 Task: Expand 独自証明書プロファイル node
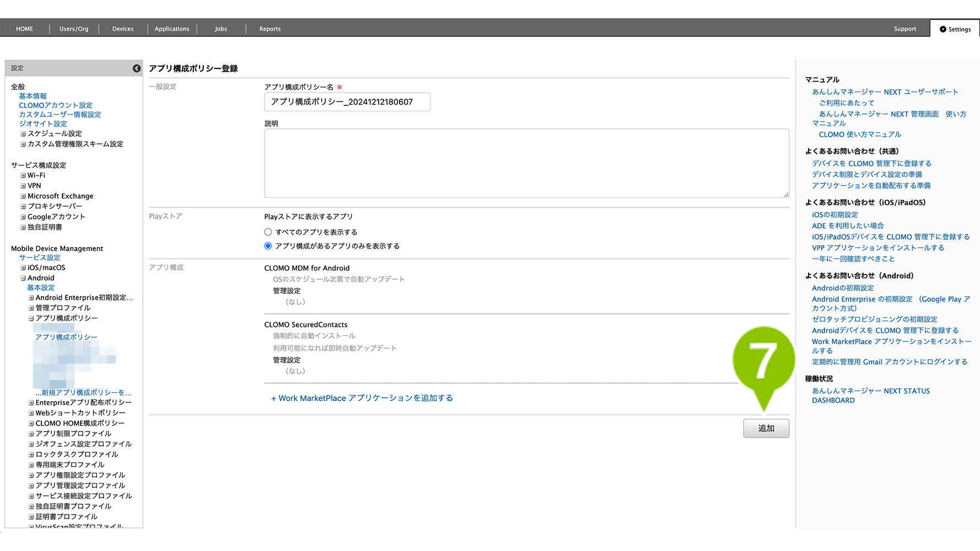[31, 507]
